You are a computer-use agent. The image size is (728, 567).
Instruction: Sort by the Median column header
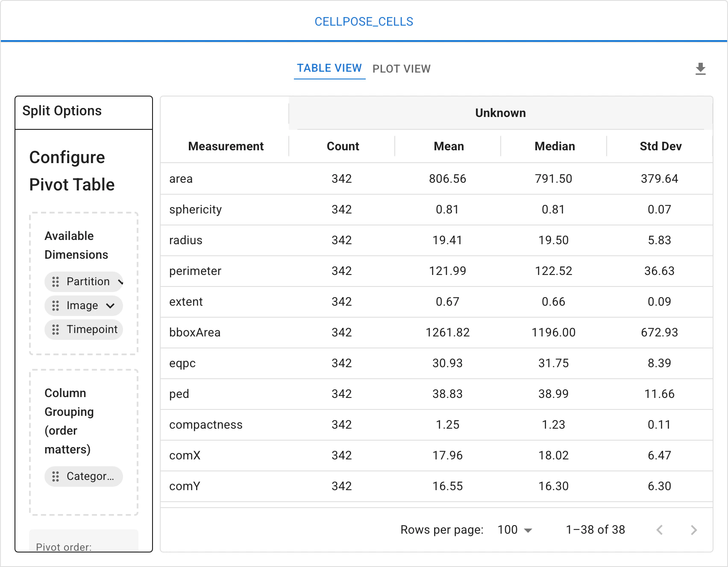555,146
